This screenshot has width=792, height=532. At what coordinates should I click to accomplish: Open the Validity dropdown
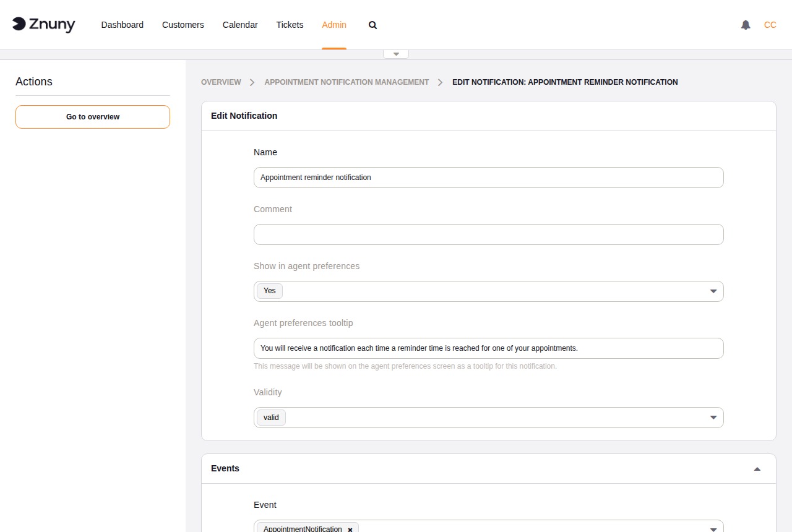(489, 418)
